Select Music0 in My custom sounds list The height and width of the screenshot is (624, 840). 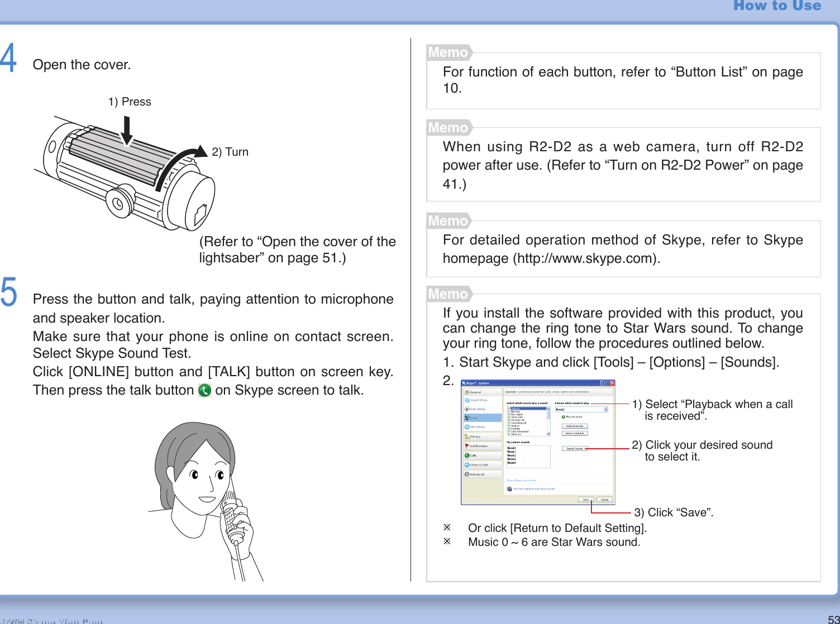tap(512, 448)
